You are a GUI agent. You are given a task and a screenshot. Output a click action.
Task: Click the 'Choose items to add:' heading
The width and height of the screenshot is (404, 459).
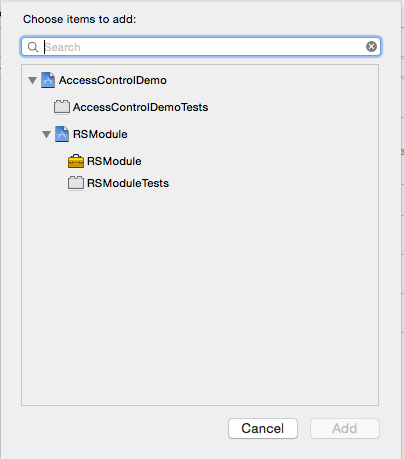click(x=79, y=19)
